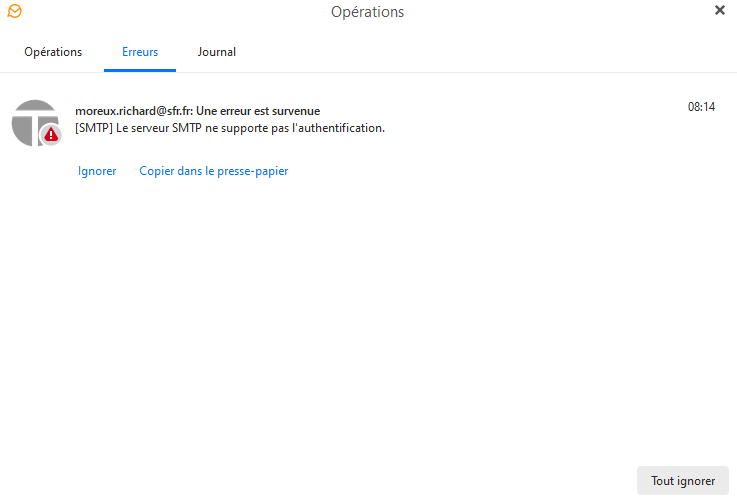Click the blue underline beneath Erreurs tab

tap(140, 70)
